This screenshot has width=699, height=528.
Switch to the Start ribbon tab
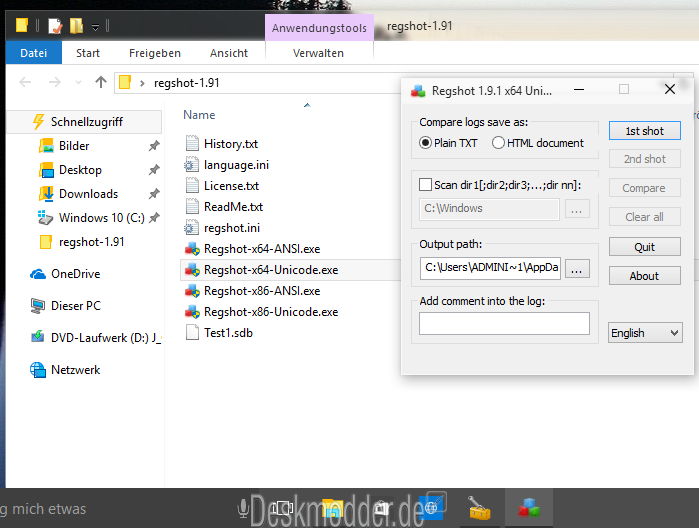[88, 53]
